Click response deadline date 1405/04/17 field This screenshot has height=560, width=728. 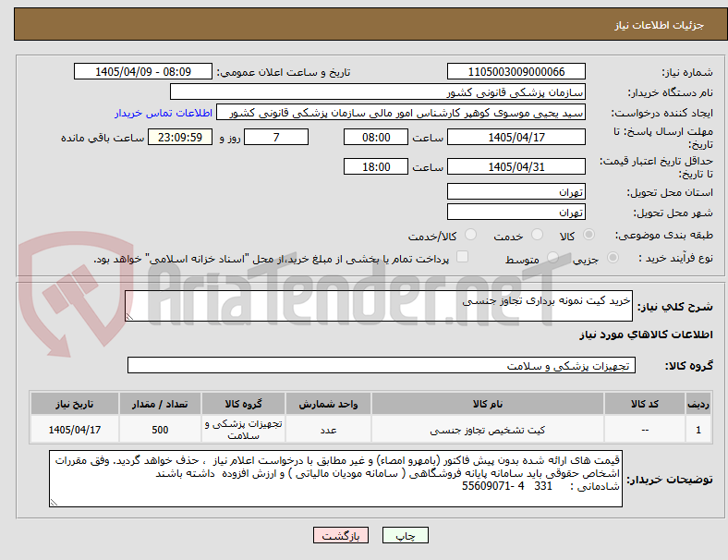pyautogui.click(x=516, y=137)
